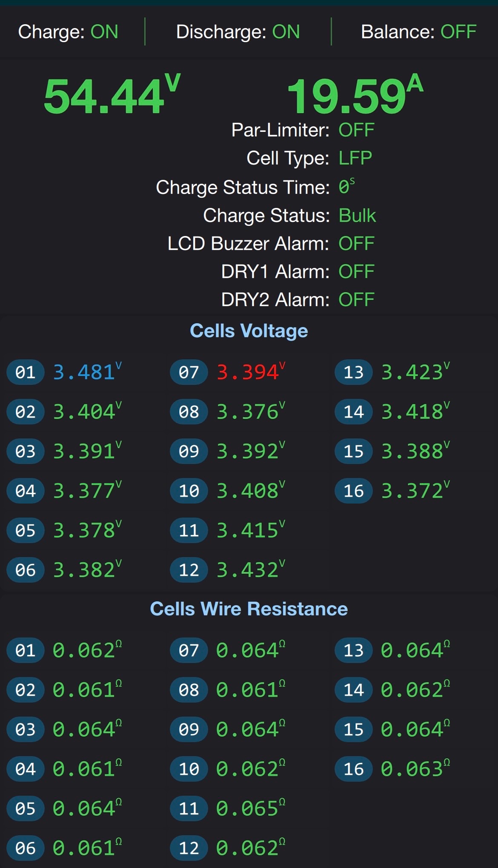This screenshot has height=868, width=498.
Task: Select cell 16 voltage badge
Action: pyautogui.click(x=353, y=491)
